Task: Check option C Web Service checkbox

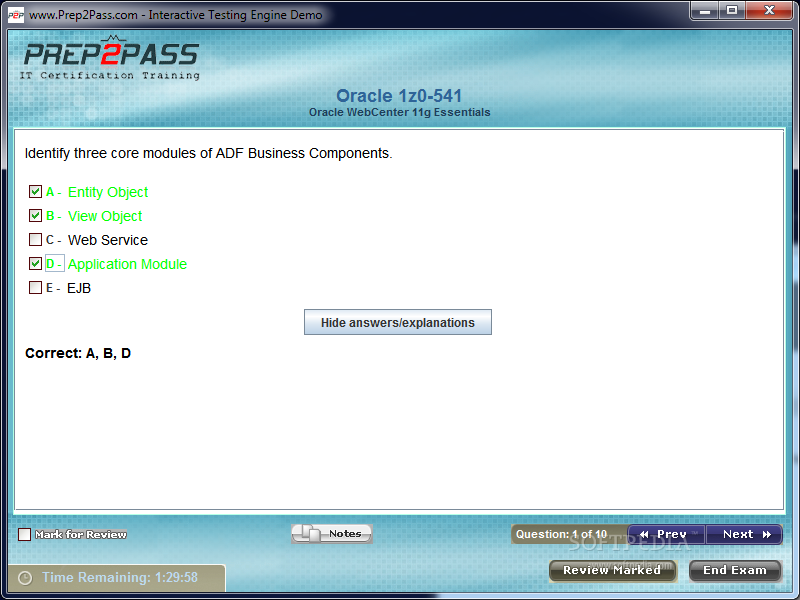Action: (x=35, y=240)
